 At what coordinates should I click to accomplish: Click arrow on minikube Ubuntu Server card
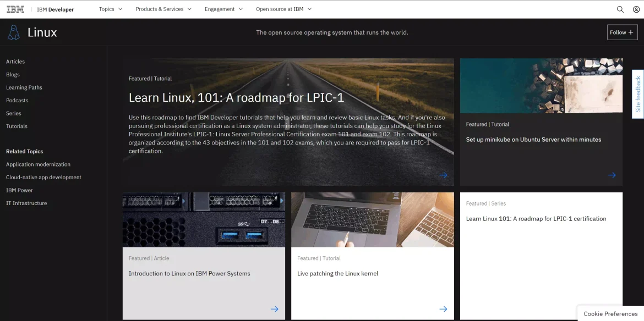point(612,175)
